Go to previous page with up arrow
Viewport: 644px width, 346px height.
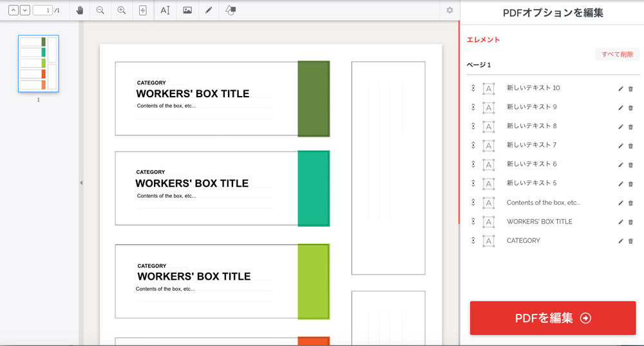(x=14, y=10)
